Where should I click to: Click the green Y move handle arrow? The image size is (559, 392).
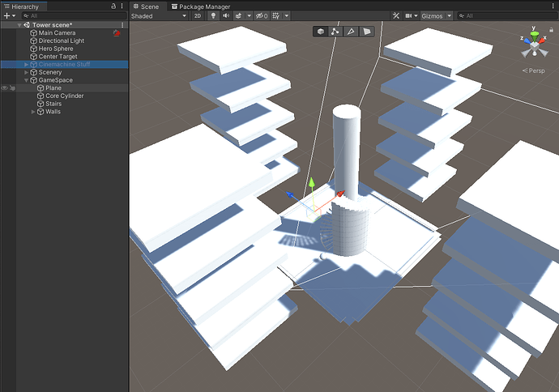(x=312, y=182)
